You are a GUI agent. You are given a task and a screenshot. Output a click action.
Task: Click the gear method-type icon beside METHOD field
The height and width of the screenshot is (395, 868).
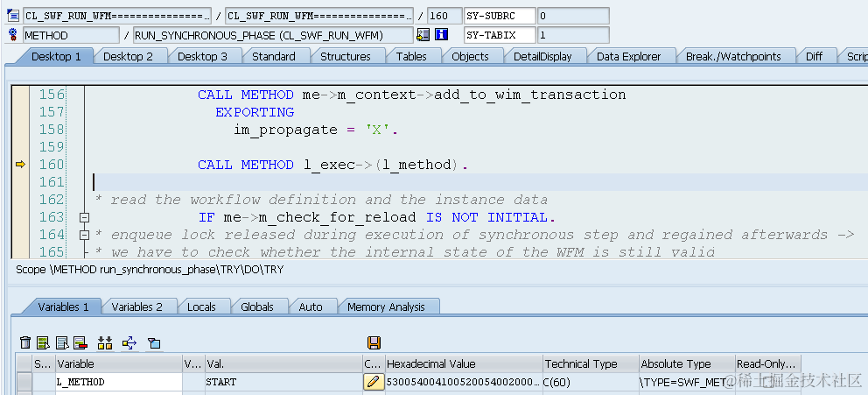[13, 35]
